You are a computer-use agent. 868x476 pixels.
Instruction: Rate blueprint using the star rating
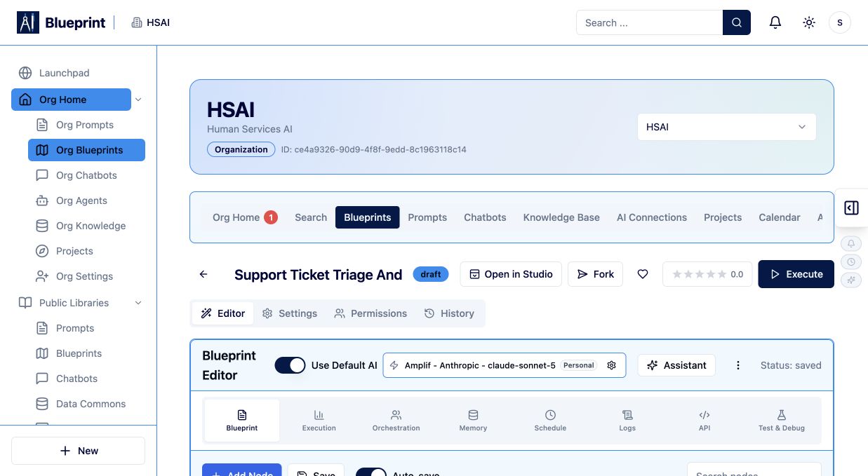(x=699, y=274)
